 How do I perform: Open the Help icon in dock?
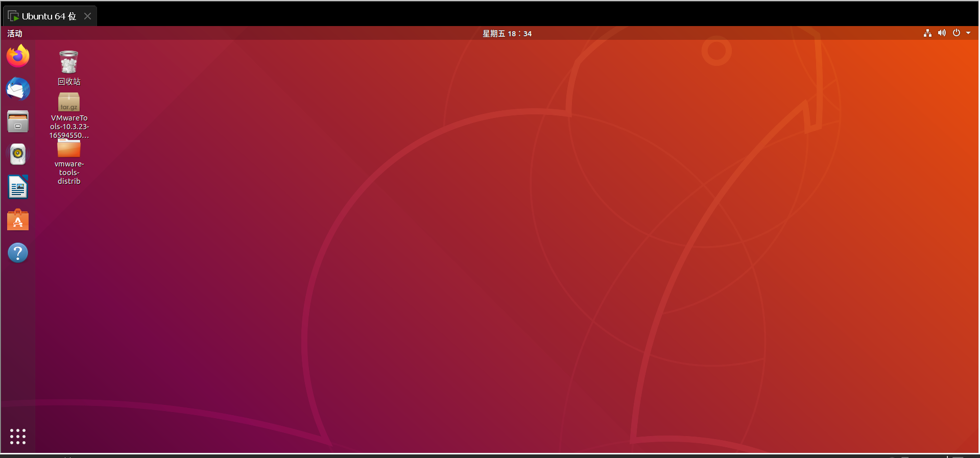[x=18, y=253]
